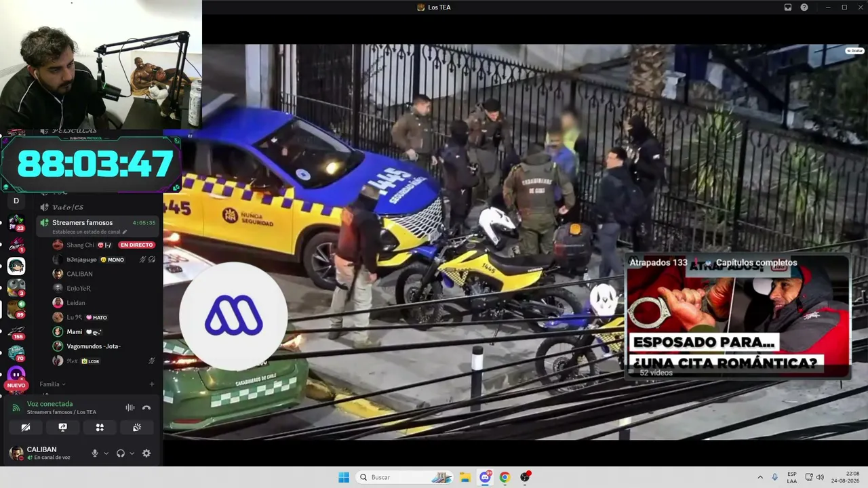Open the server with 1 badge

point(16,244)
